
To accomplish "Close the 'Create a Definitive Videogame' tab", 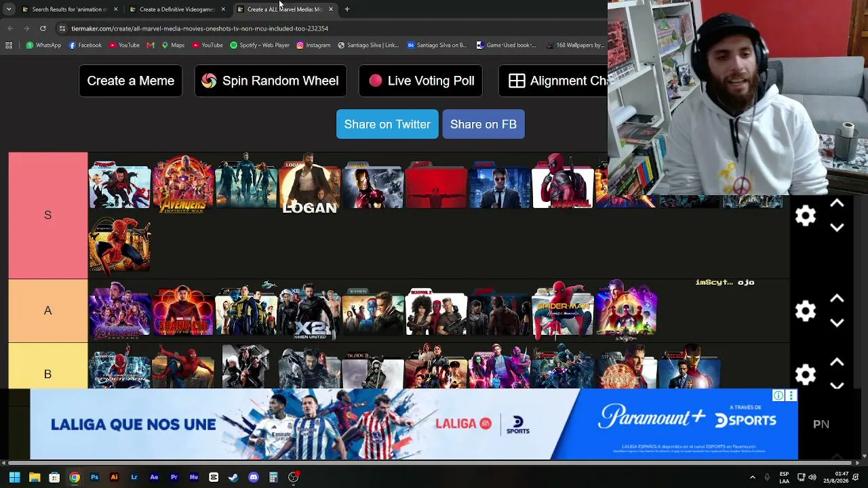I will [223, 9].
